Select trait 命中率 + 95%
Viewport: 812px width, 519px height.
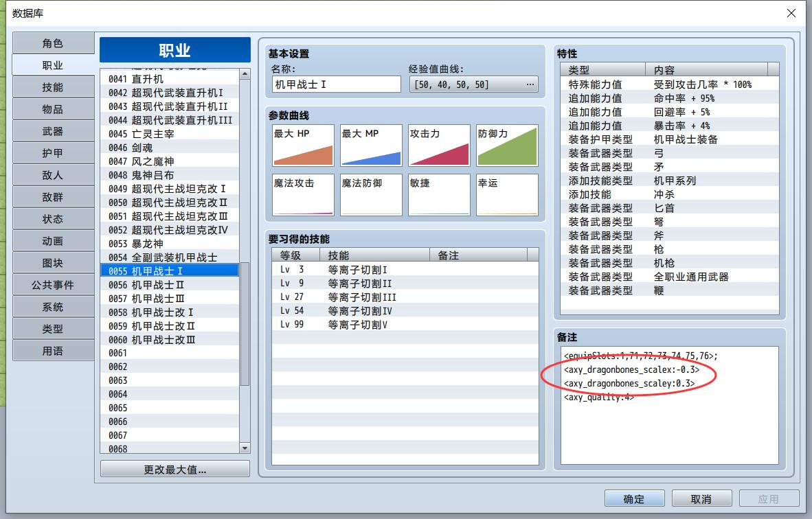point(670,97)
